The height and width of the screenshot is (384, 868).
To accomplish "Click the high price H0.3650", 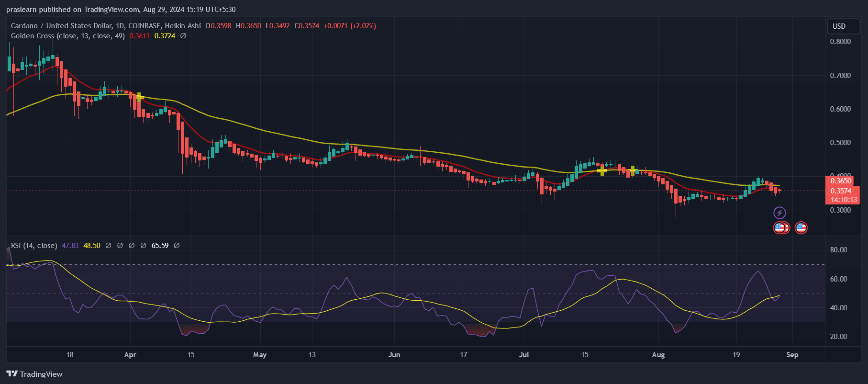I will [248, 26].
